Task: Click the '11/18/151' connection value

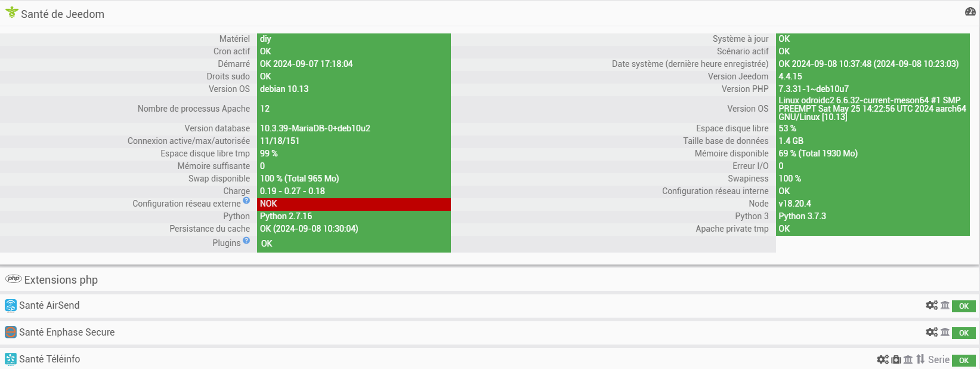Action: (x=280, y=141)
